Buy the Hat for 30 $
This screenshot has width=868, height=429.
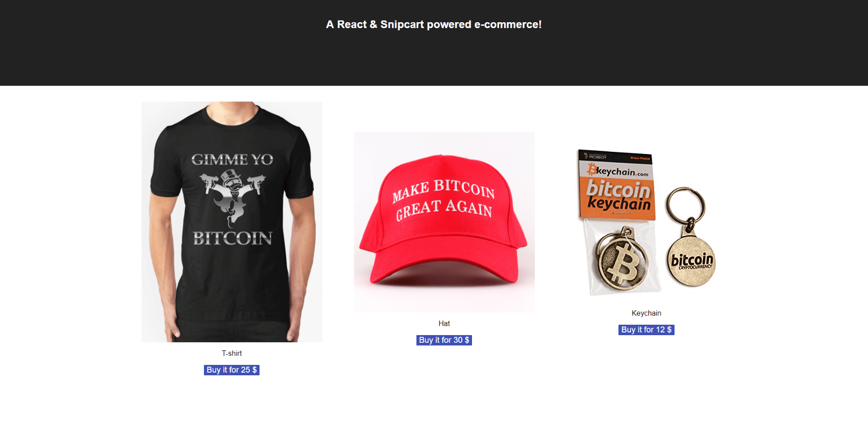coord(444,340)
